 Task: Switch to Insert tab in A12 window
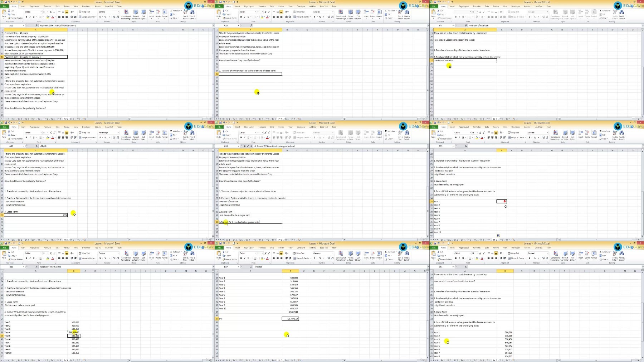23,6
